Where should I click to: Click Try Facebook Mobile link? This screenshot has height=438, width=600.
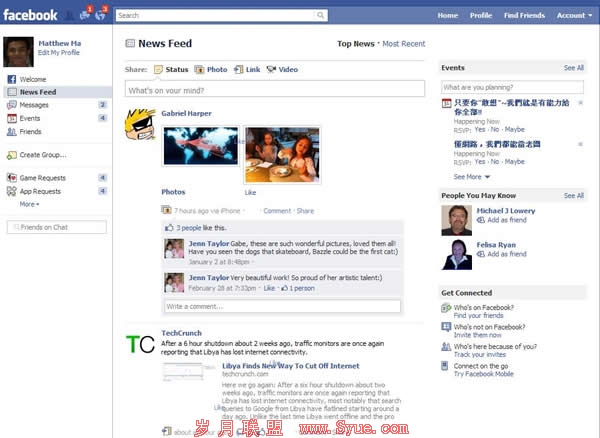[484, 374]
